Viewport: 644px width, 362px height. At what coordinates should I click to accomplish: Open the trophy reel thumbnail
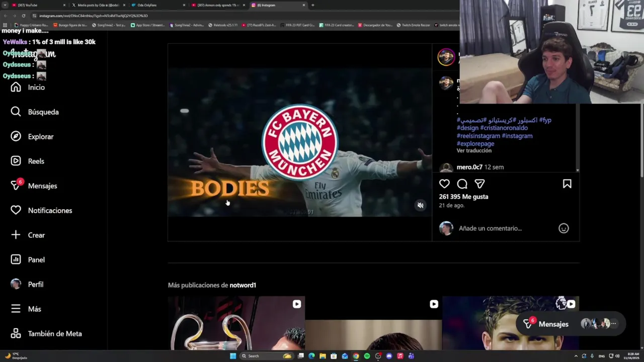tap(236, 323)
